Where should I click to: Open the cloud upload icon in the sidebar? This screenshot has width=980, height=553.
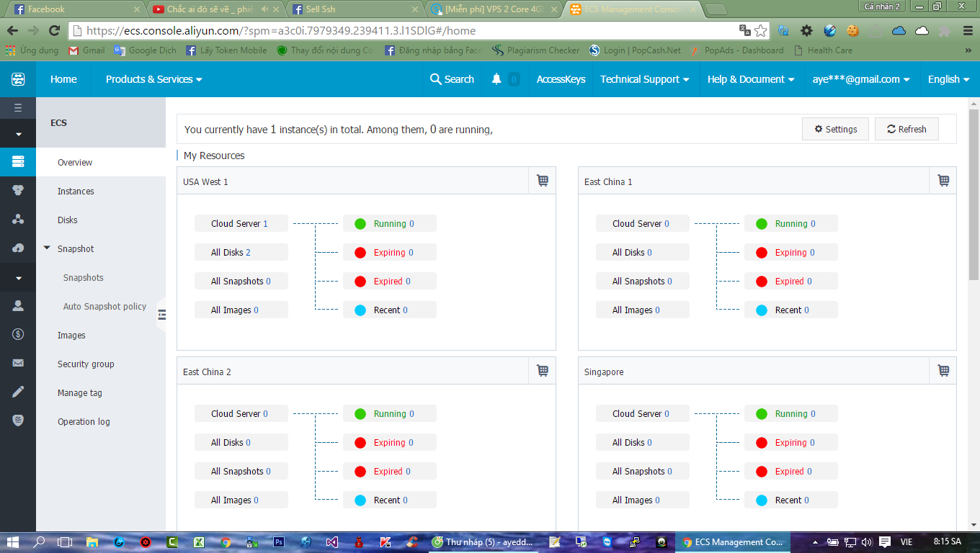click(18, 248)
